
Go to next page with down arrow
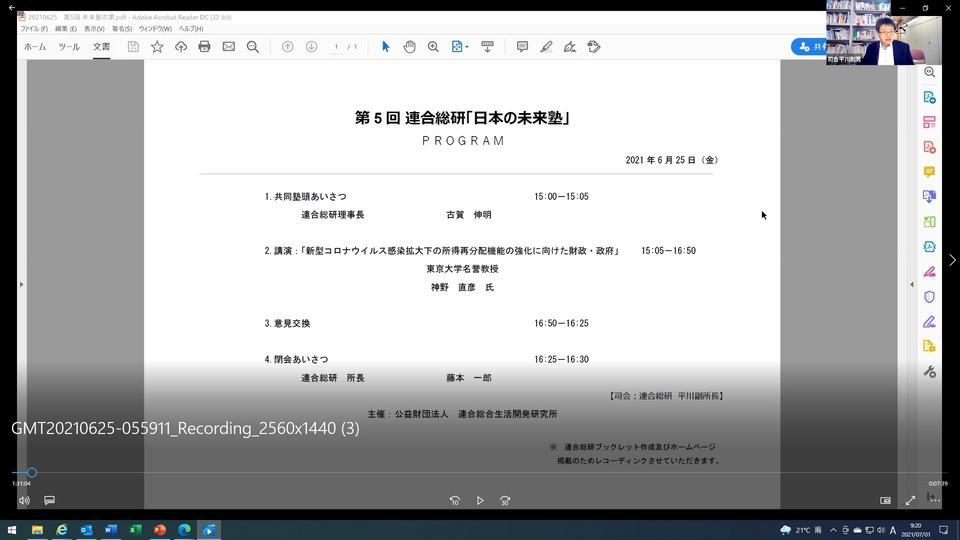(311, 47)
